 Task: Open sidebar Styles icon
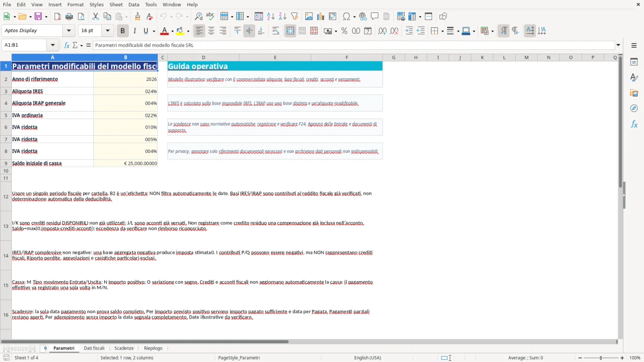click(634, 77)
